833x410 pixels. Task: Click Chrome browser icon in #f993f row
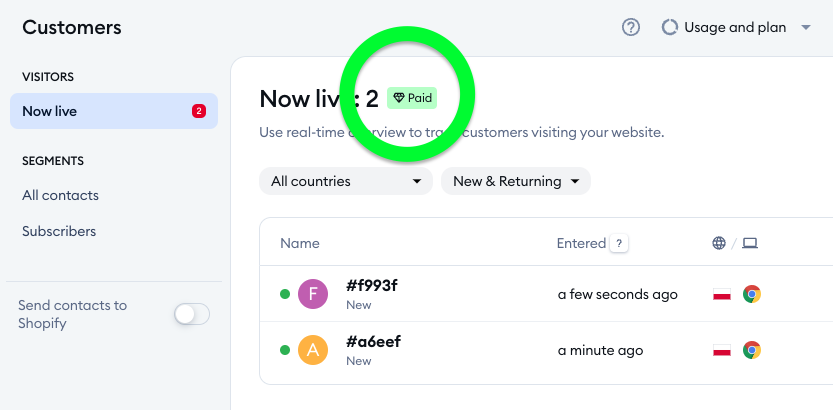pyautogui.click(x=751, y=294)
